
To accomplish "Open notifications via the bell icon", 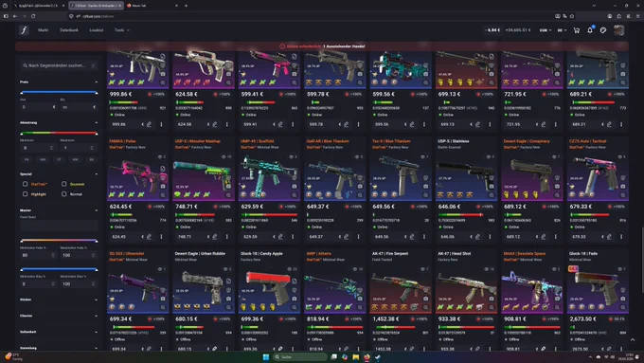I will click(590, 30).
